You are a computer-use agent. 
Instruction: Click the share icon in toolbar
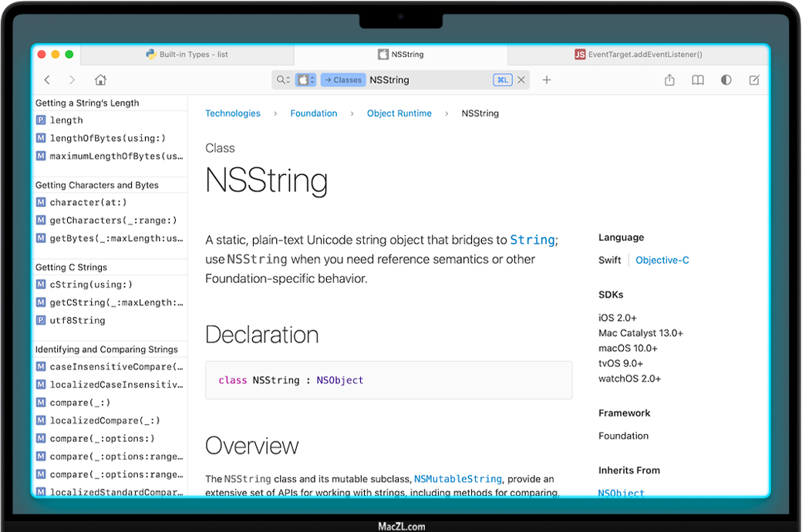[x=669, y=80]
